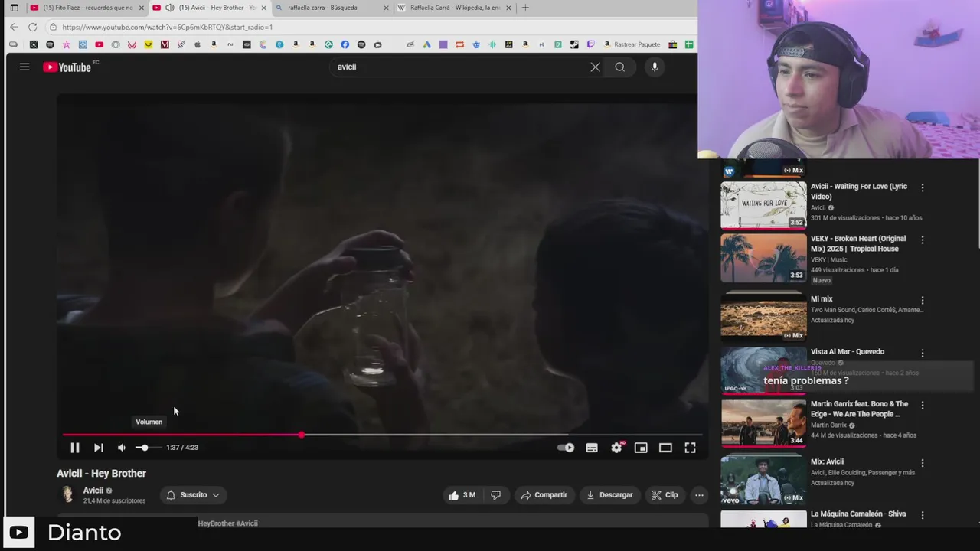
Task: Close the Fito Paez tab
Action: (x=142, y=8)
